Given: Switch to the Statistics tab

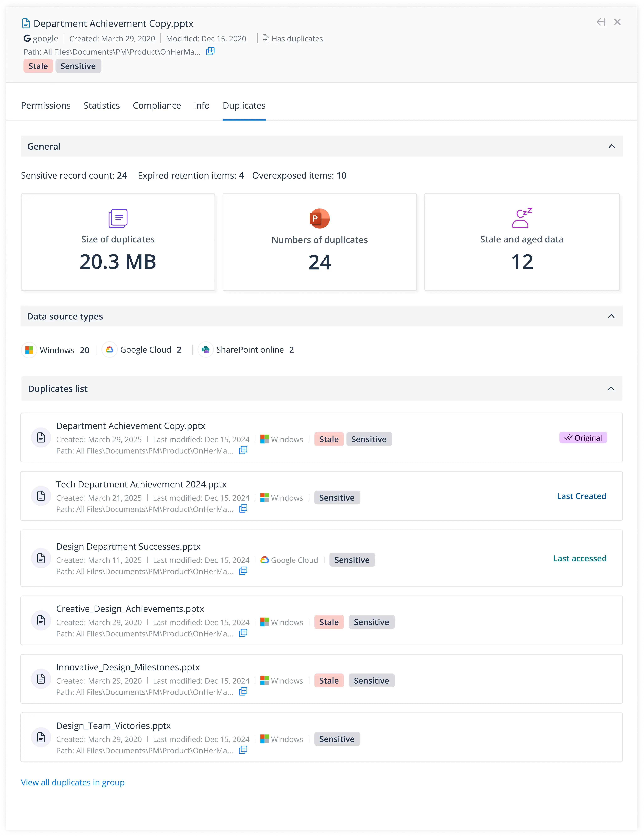Looking at the screenshot, I should point(102,106).
